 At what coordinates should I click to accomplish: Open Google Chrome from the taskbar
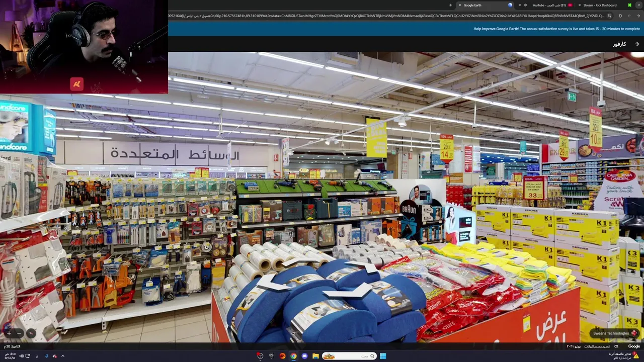point(293,356)
